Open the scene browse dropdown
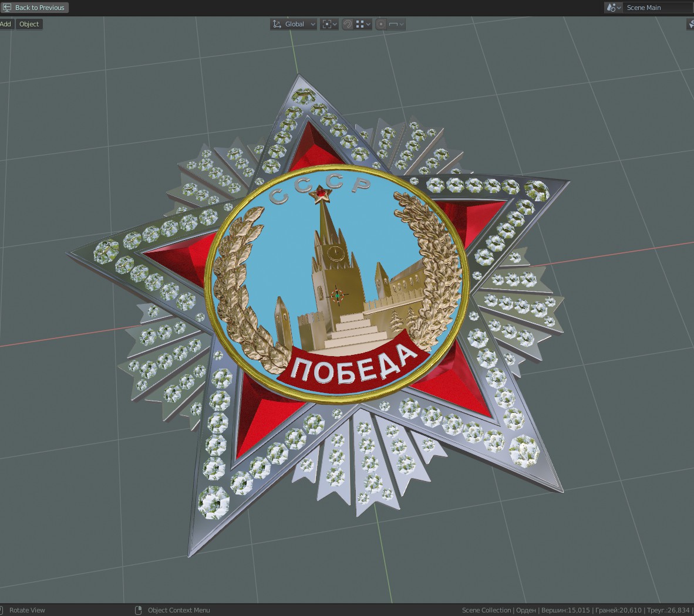694x616 pixels. click(x=614, y=8)
